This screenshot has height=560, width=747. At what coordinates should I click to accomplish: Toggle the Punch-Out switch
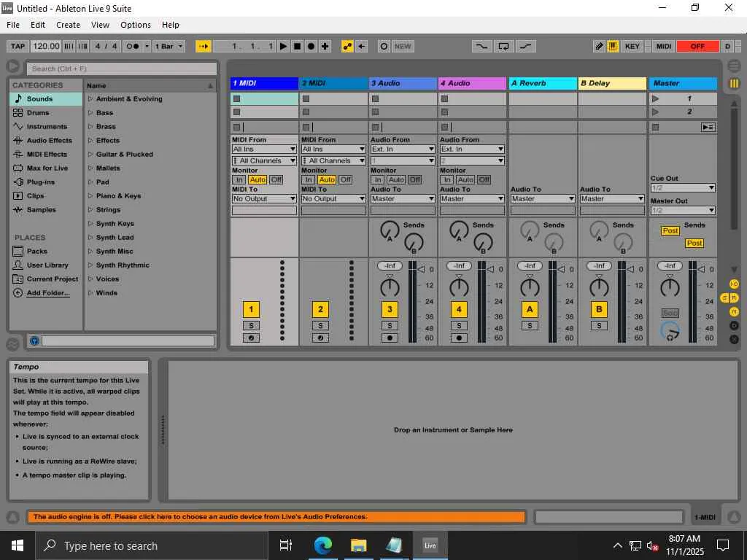(x=526, y=46)
